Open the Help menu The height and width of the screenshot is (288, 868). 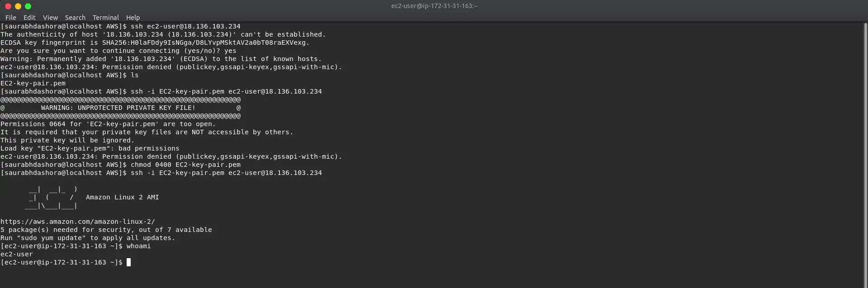(x=133, y=18)
